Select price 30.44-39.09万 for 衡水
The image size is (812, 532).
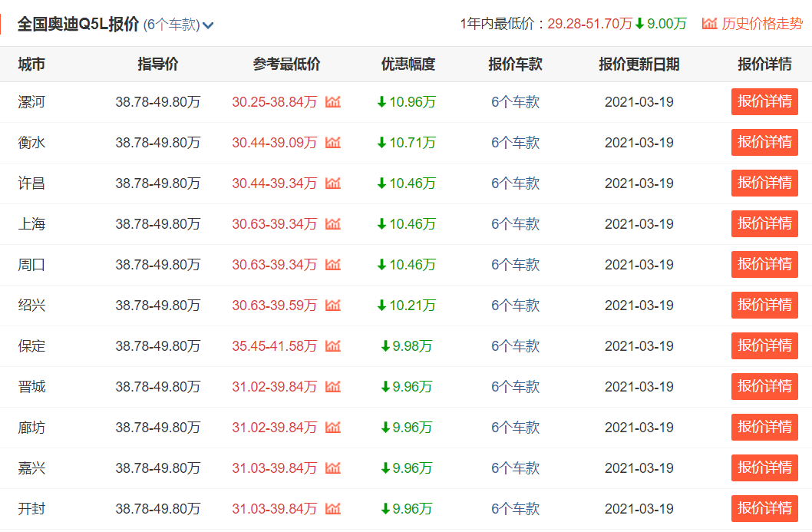click(x=275, y=143)
